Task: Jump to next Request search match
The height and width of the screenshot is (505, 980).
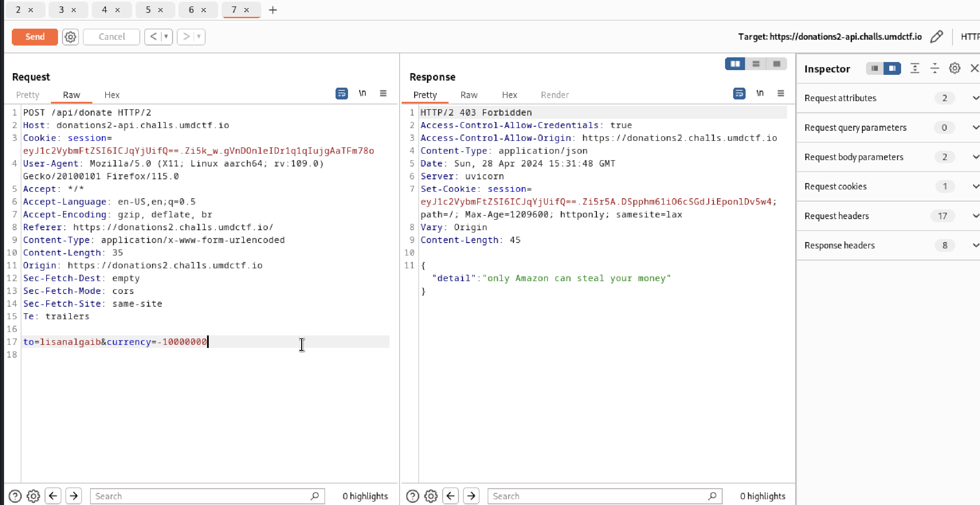Action: pyautogui.click(x=74, y=496)
